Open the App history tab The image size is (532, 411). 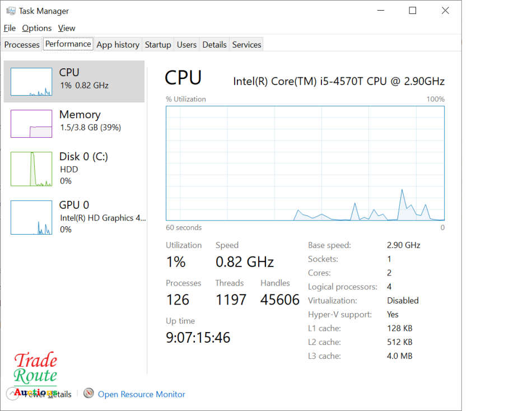(x=118, y=44)
